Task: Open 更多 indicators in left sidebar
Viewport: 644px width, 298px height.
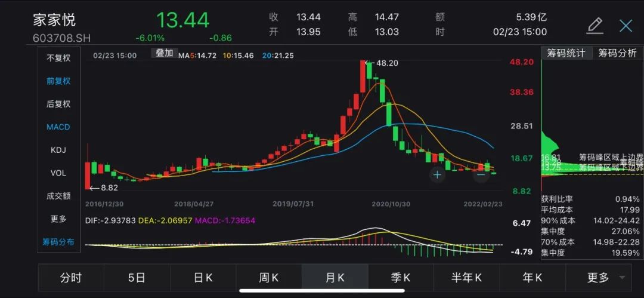Action: pyautogui.click(x=58, y=219)
